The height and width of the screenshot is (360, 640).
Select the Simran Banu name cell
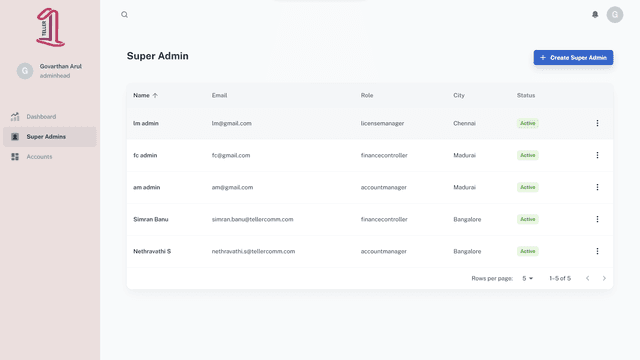coord(151,219)
